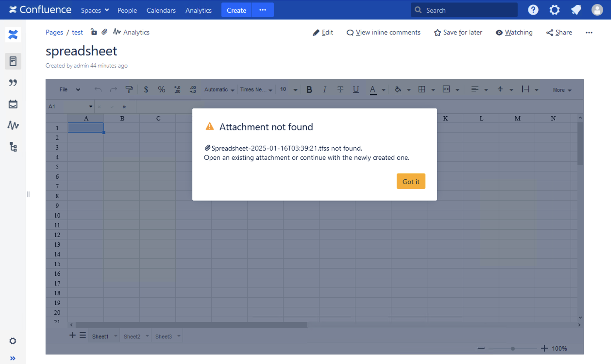Open Blog quote icon in sidebar
Image resolution: width=611 pixels, height=364 pixels.
click(13, 83)
